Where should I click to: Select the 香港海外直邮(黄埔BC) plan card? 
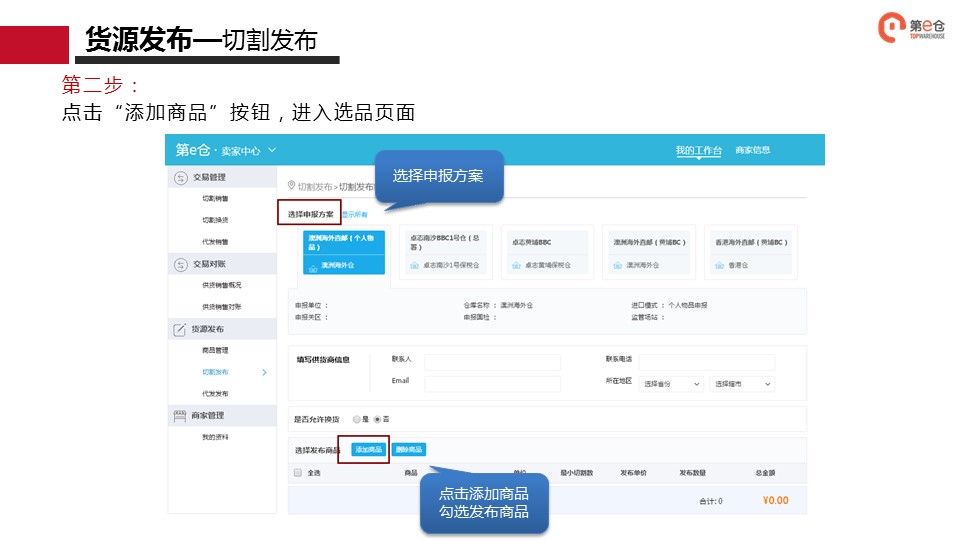751,252
